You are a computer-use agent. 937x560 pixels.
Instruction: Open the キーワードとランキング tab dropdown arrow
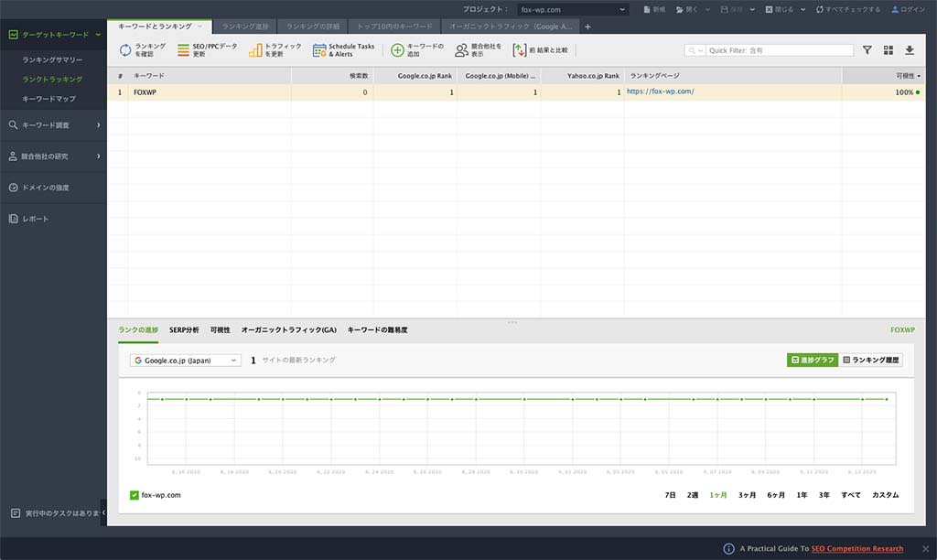point(199,27)
